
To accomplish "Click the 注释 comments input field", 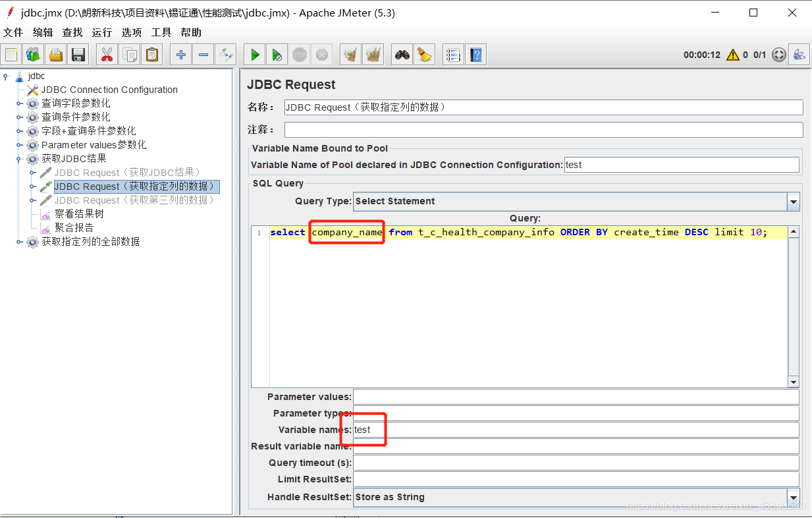I will point(543,130).
